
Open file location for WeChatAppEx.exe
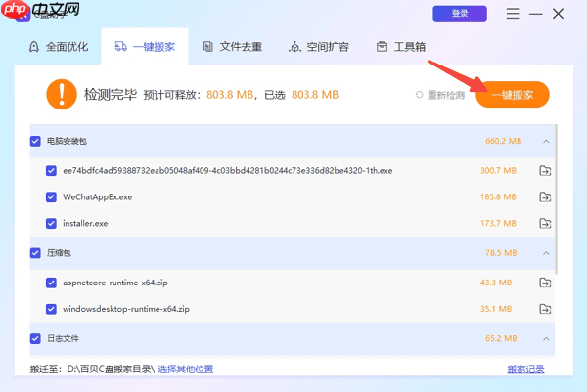[545, 197]
